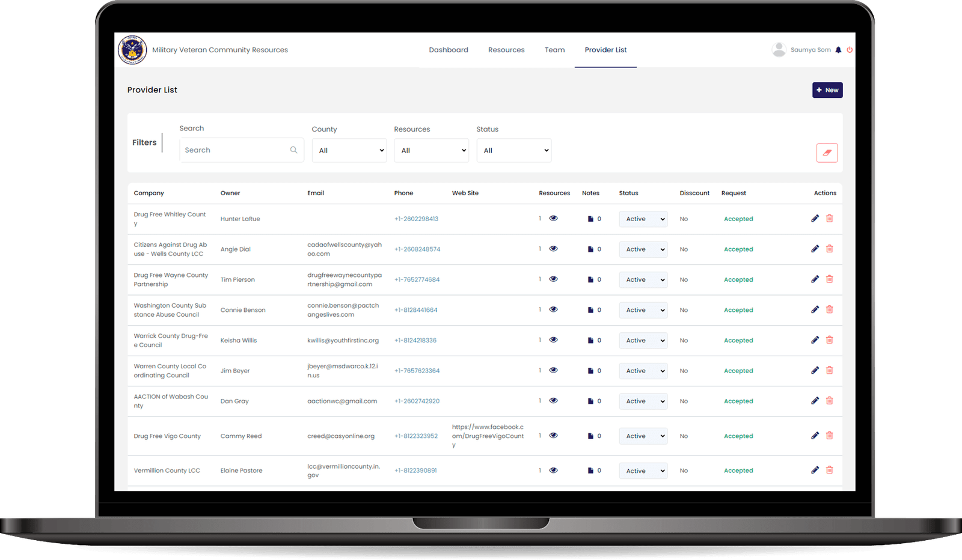Open the Team tab

554,50
